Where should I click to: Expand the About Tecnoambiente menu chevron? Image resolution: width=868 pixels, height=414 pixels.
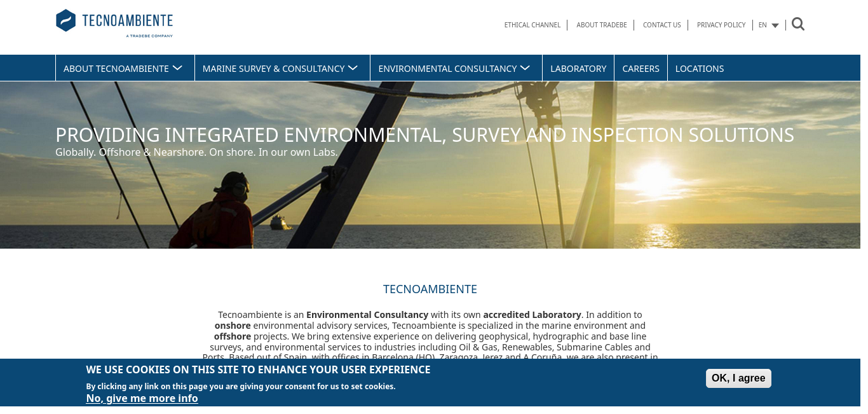177,67
